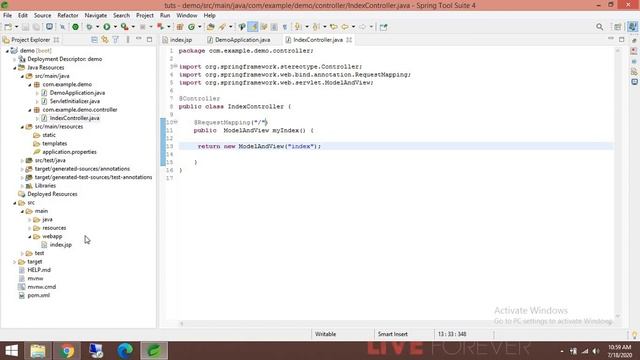Image resolution: width=640 pixels, height=360 pixels.
Task: Click the green Run play icon
Action: coord(107,27)
